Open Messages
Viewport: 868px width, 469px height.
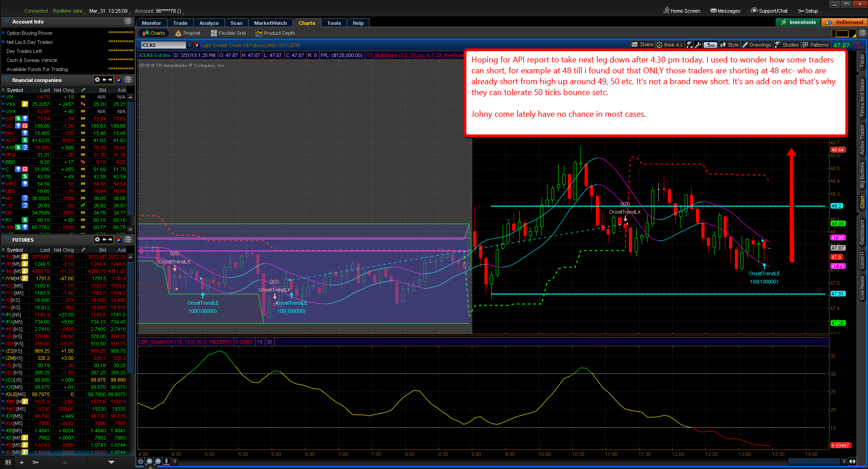[x=725, y=11]
